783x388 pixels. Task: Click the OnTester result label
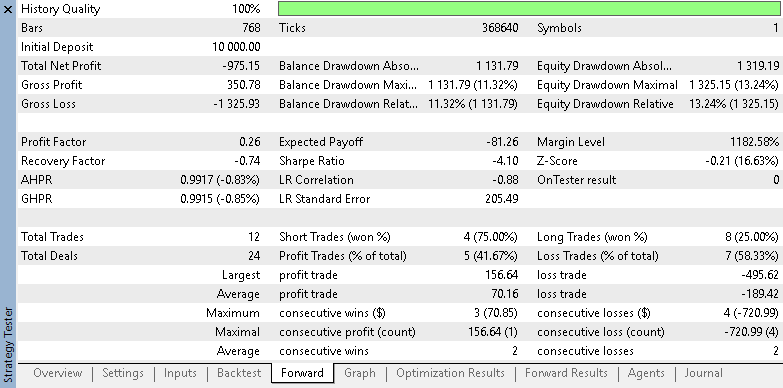tap(576, 180)
